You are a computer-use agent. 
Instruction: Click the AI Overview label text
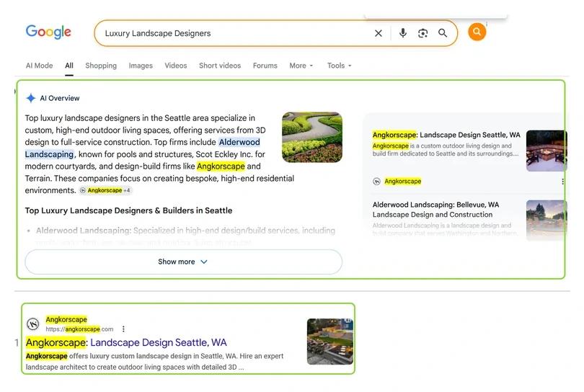[x=60, y=98]
